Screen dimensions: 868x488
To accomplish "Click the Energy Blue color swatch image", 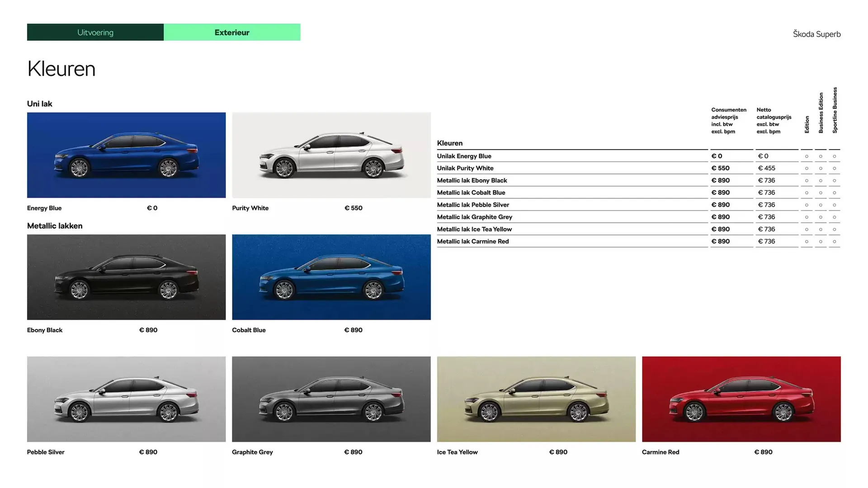I will click(126, 155).
